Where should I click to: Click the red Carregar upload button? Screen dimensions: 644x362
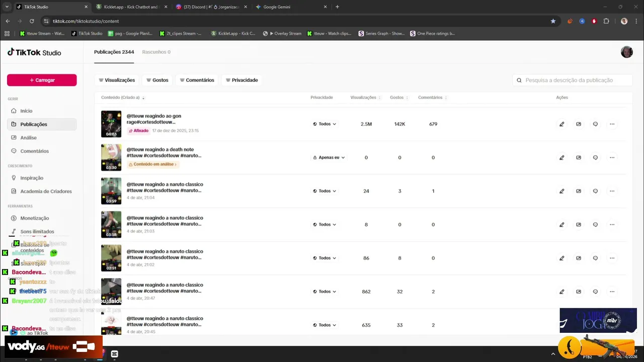[x=42, y=80]
